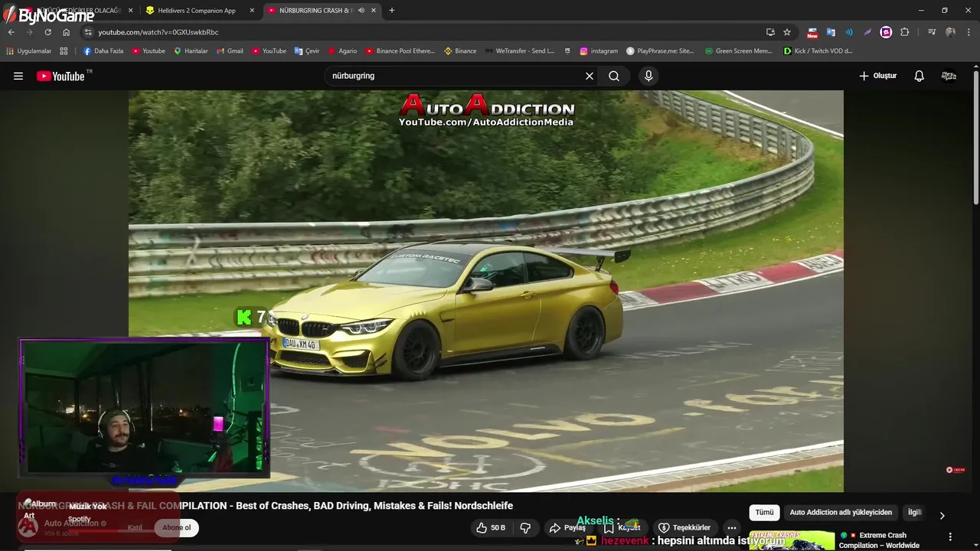Viewport: 980px width, 551px height.
Task: Open the blue sound-wave extension
Action: click(x=849, y=32)
